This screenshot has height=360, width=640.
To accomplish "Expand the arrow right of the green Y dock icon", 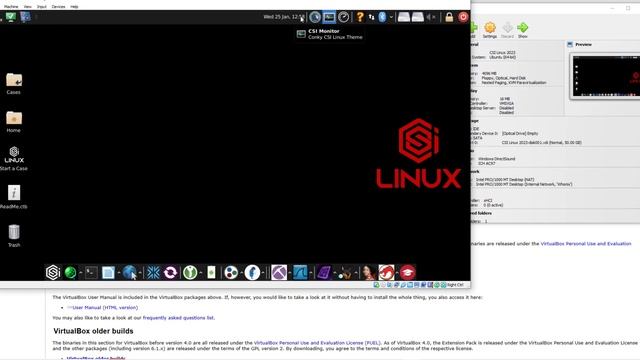I will click(201, 273).
